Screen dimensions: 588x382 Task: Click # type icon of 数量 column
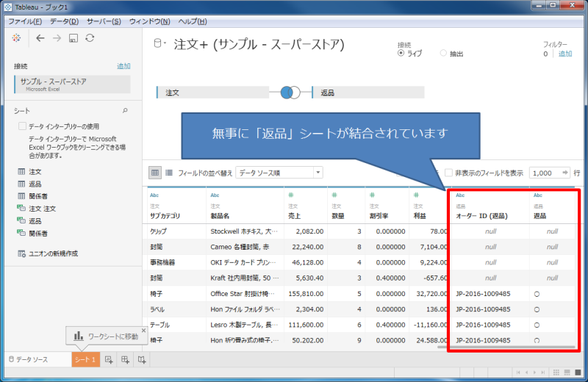[334, 195]
